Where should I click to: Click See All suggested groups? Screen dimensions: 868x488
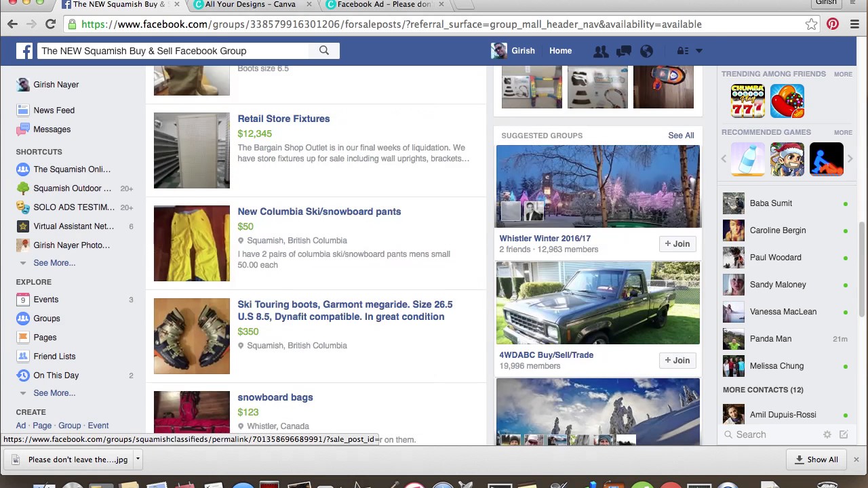[681, 136]
